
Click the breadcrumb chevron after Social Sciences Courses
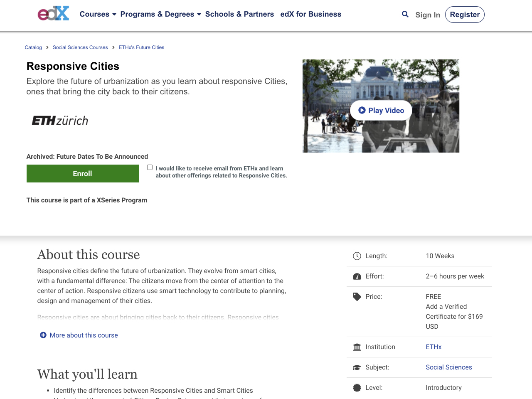113,47
